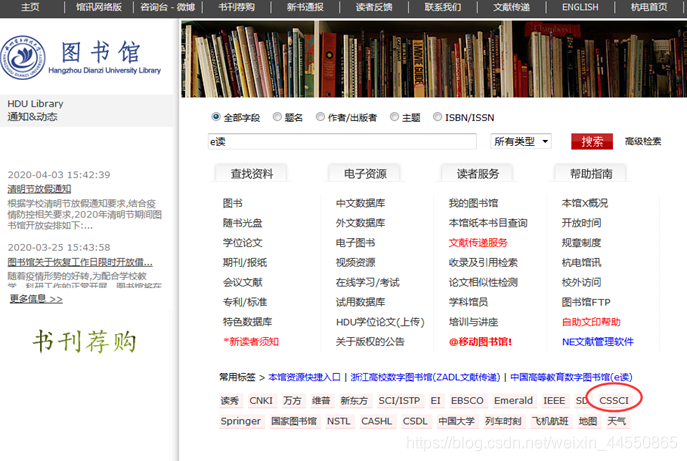Viewport: 687px width, 461px height.
Task: Click the university library logo emblem
Action: tap(22, 57)
